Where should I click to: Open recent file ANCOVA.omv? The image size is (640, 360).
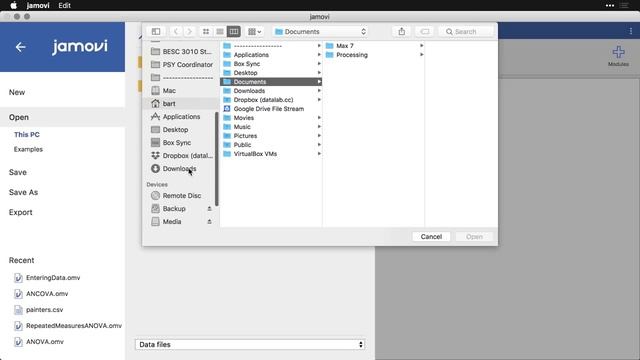pos(41,293)
